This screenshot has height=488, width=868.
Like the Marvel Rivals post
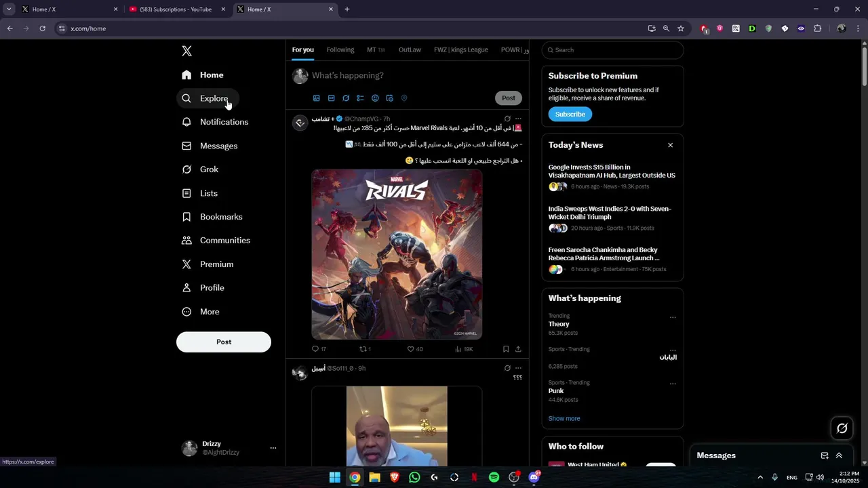(x=410, y=349)
